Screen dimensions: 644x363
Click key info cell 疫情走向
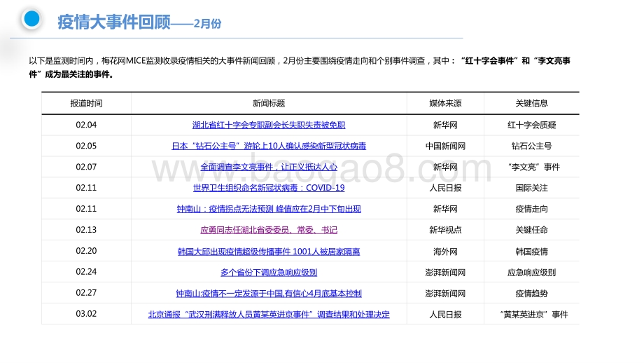tap(531, 209)
